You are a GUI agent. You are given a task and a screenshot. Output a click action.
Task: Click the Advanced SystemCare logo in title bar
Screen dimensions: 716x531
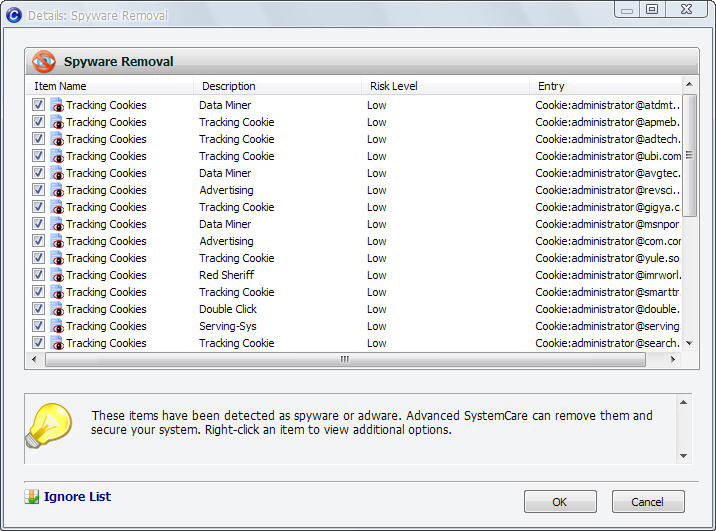click(14, 15)
